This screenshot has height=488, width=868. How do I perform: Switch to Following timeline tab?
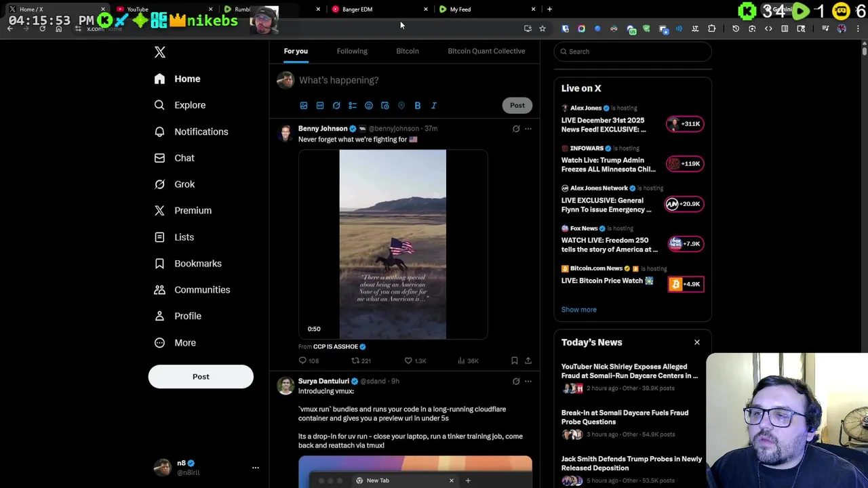point(352,51)
